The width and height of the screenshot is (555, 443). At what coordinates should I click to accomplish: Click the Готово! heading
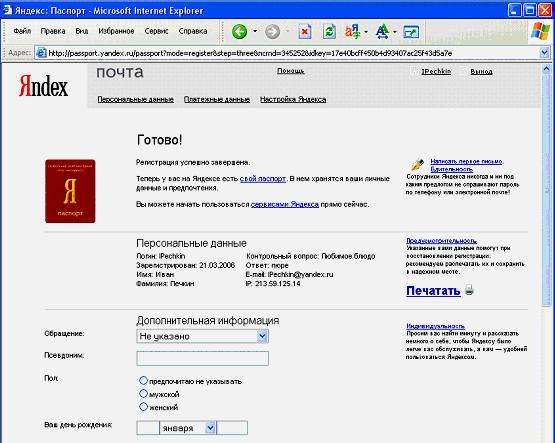click(x=159, y=140)
